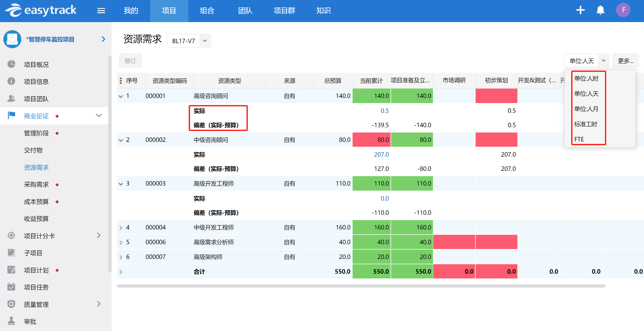Click the hamburger menu icon

pyautogui.click(x=101, y=11)
